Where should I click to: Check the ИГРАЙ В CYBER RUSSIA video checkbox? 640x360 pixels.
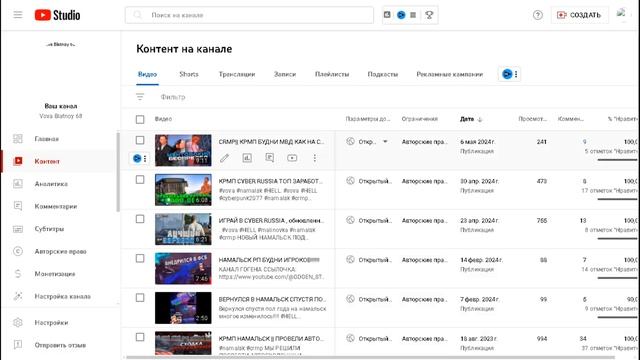(140, 219)
